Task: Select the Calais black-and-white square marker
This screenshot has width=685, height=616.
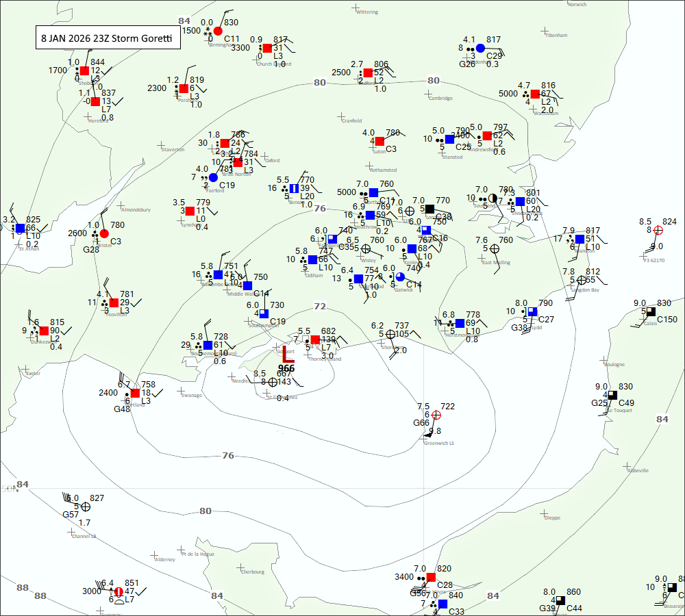Action: click(x=651, y=311)
